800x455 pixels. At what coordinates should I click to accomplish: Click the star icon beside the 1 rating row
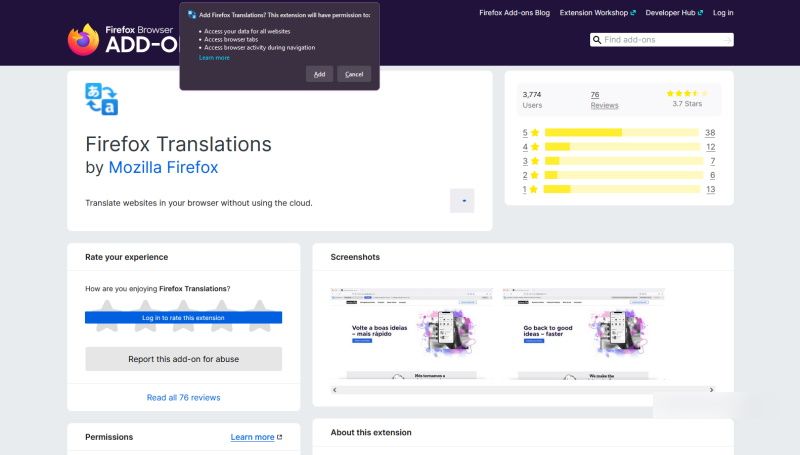534,189
